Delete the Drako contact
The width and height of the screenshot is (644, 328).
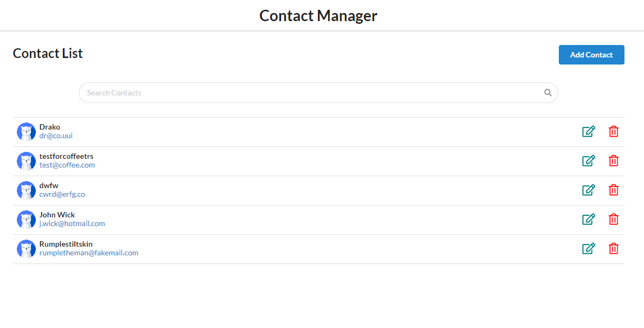coord(614,132)
